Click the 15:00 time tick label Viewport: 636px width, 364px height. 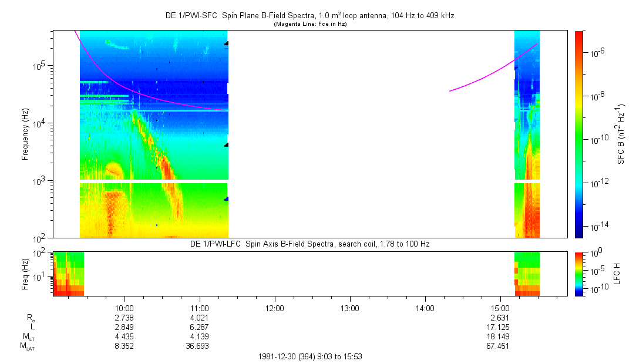500,308
